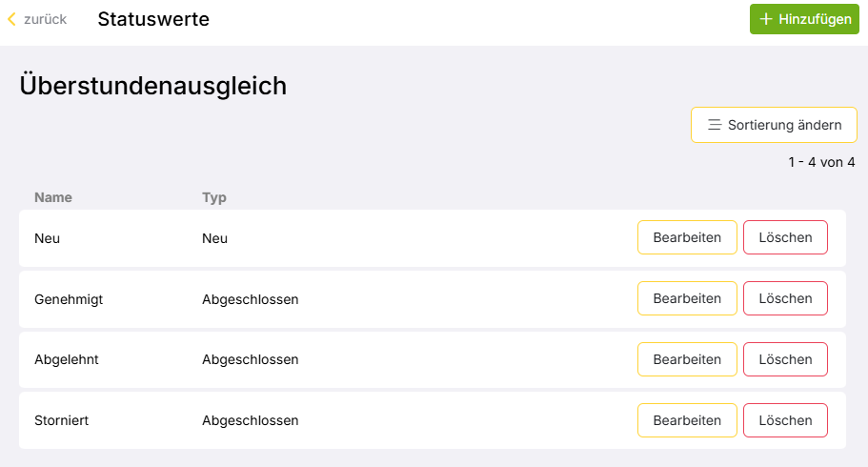
Task: Delete the Neu status entry
Action: coord(785,237)
